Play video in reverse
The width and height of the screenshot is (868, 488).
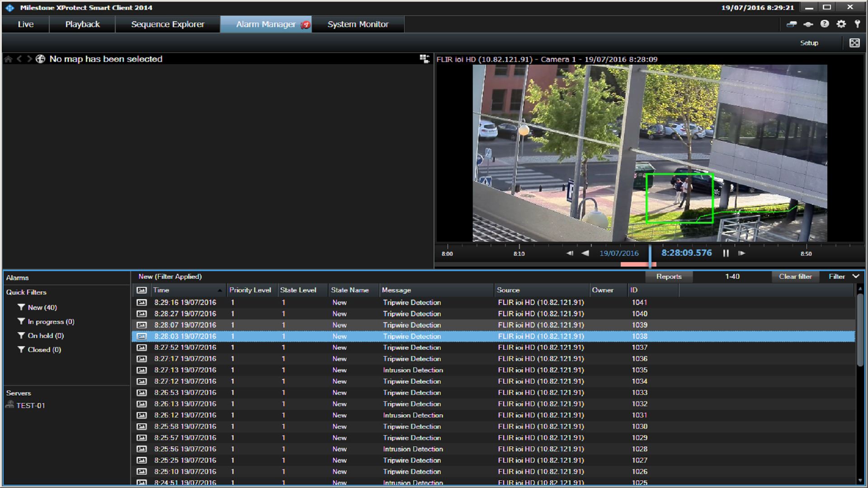(x=585, y=253)
